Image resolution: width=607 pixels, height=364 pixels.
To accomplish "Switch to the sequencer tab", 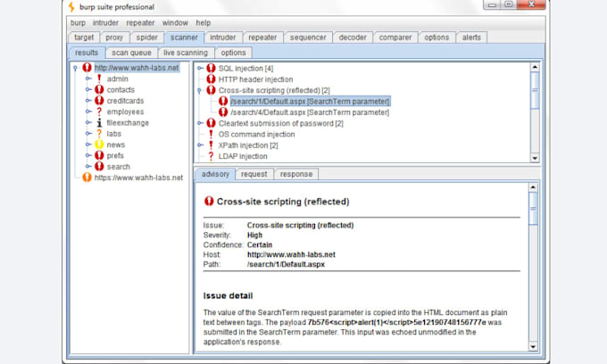I will (308, 37).
